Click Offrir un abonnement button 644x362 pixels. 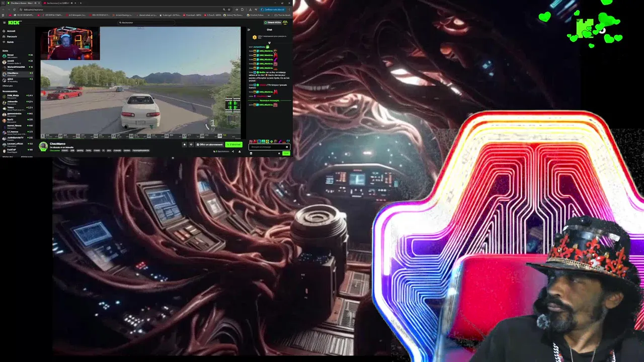point(209,145)
